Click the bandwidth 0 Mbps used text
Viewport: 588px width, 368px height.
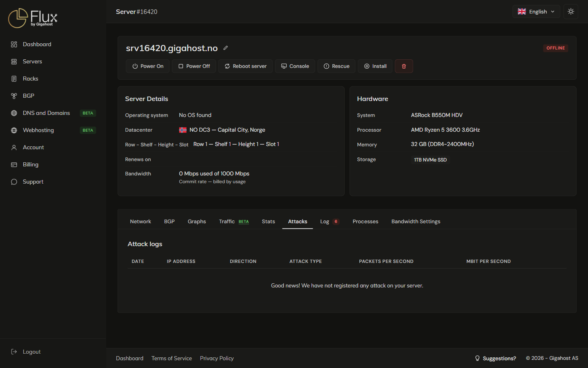(214, 173)
